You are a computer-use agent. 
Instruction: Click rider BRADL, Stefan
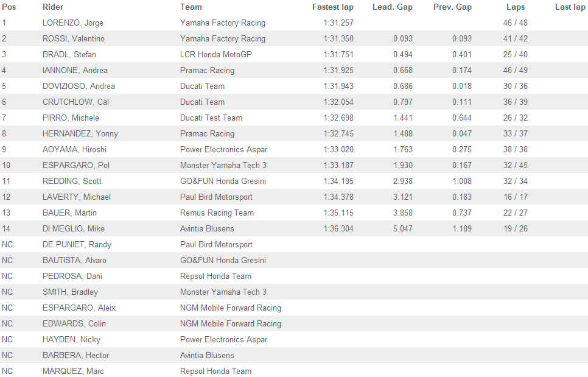point(69,55)
